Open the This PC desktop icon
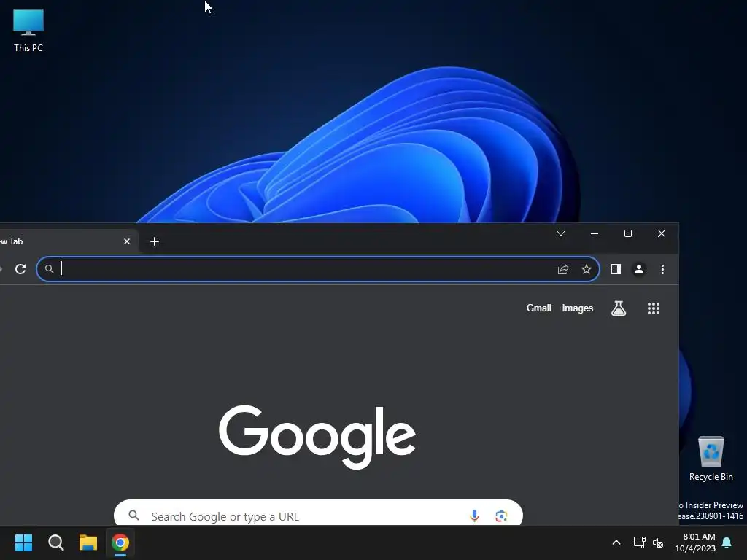This screenshot has height=560, width=747. (x=28, y=30)
